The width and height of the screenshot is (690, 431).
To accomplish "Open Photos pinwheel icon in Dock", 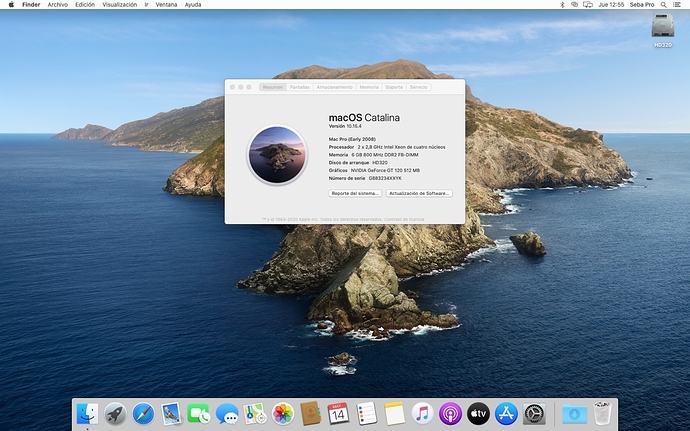I will [283, 414].
